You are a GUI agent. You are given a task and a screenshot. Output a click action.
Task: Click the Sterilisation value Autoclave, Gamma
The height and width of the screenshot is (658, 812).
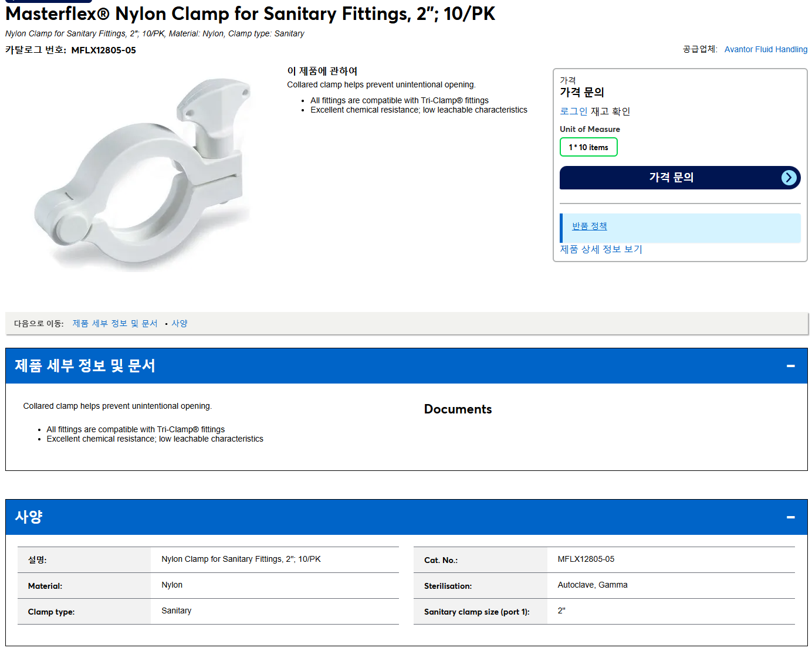point(592,585)
